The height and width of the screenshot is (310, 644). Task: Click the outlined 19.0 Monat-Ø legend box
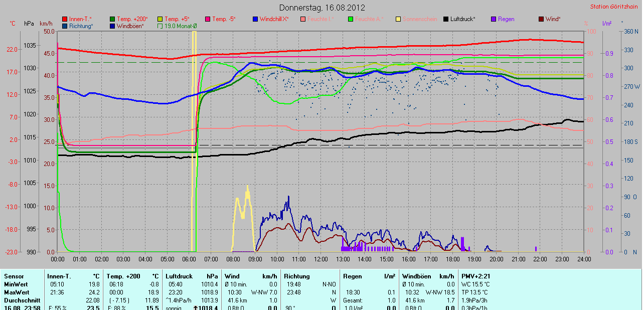160,26
